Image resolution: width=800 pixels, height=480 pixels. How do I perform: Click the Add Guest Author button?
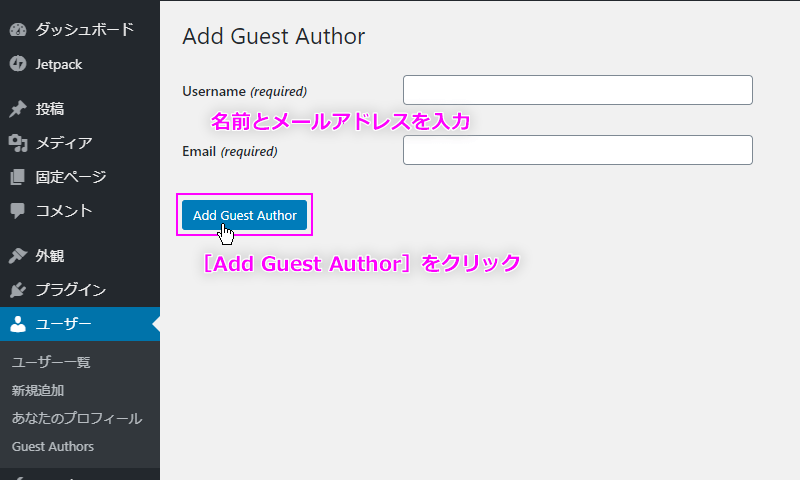point(244,215)
